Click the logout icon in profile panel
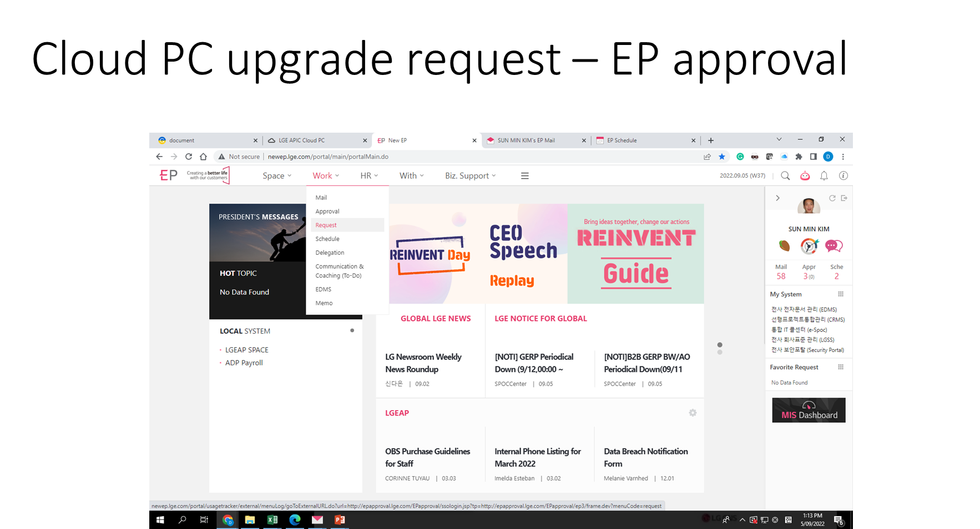Image resolution: width=980 pixels, height=529 pixels. coord(844,198)
